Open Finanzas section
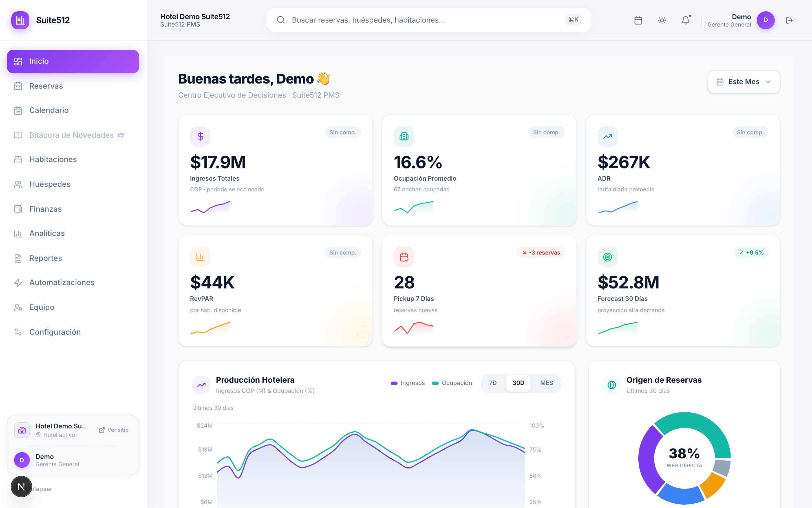This screenshot has width=812, height=508. pyautogui.click(x=73, y=209)
